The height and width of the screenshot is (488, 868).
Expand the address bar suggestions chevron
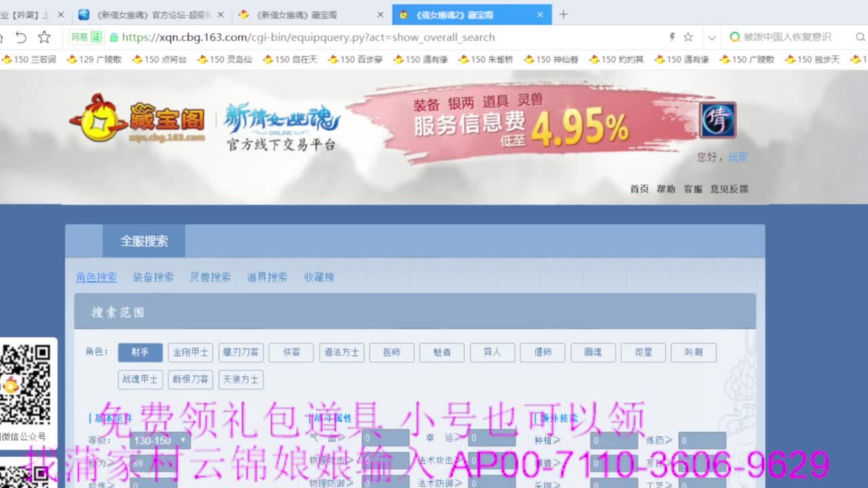click(711, 37)
